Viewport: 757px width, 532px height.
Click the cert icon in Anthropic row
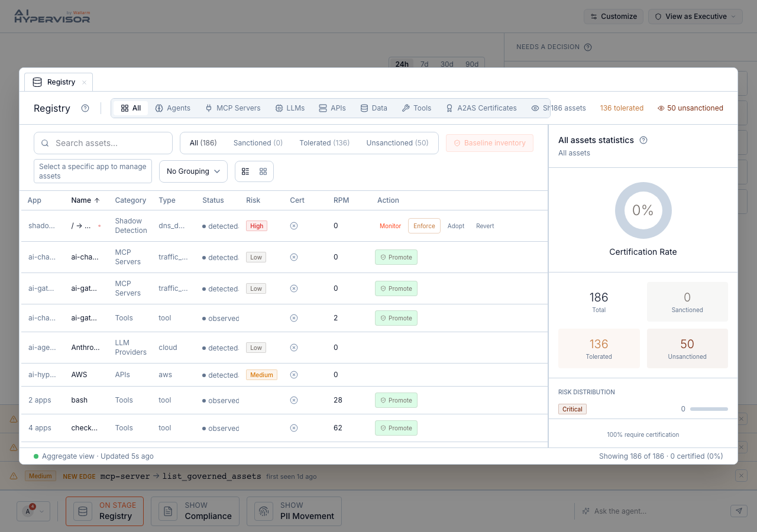[x=294, y=348]
